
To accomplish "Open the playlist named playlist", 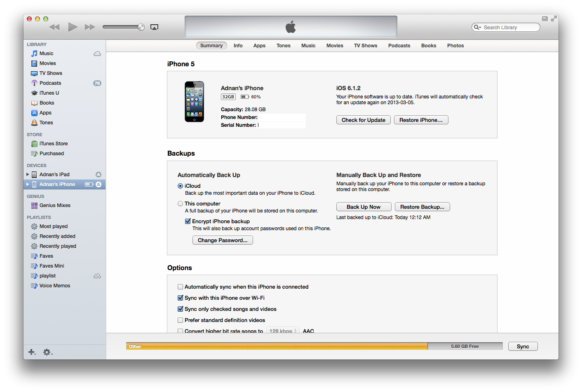I will pos(47,276).
